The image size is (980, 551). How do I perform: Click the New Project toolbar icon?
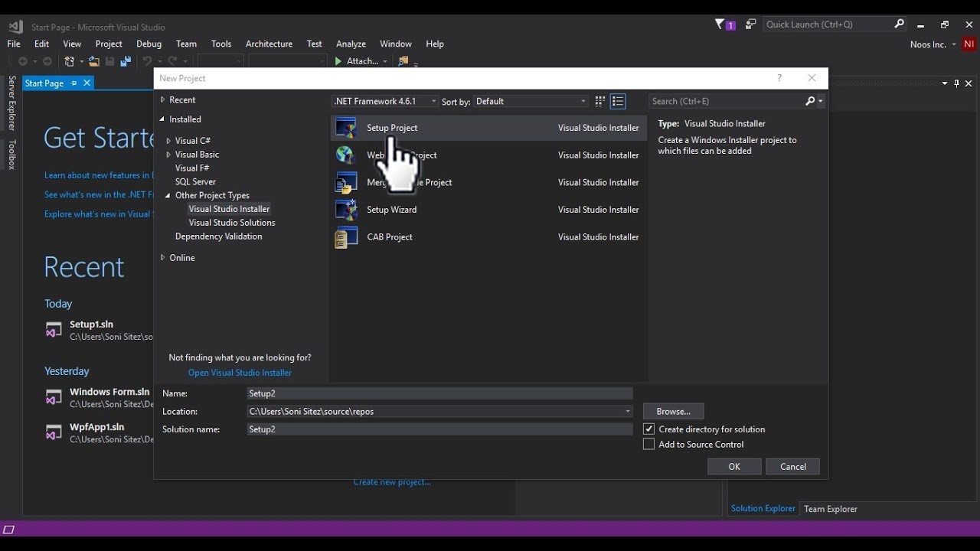click(70, 61)
